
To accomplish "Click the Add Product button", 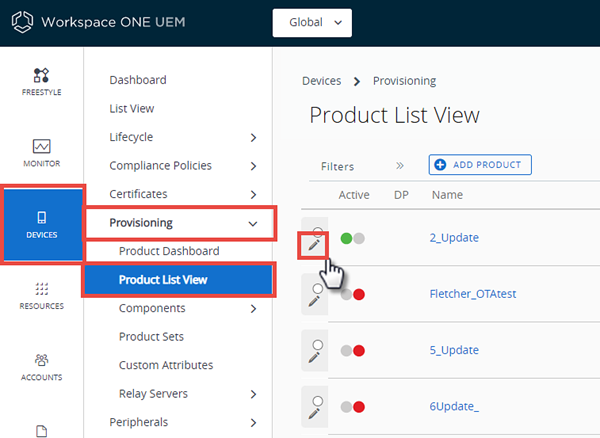I will point(480,164).
